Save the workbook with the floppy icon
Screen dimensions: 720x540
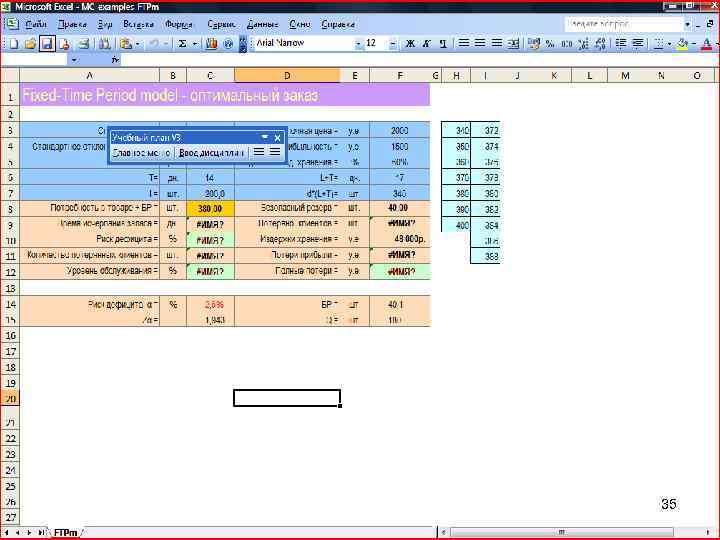(x=47, y=44)
